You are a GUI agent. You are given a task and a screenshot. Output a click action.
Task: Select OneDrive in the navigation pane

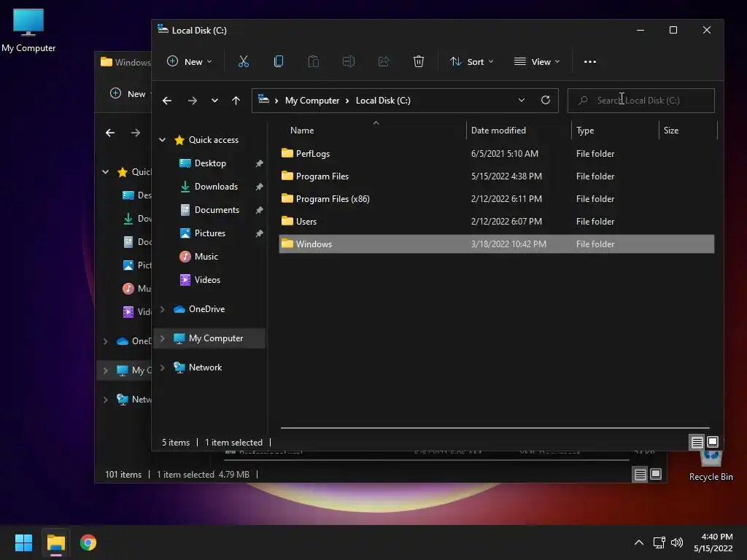pyautogui.click(x=206, y=309)
